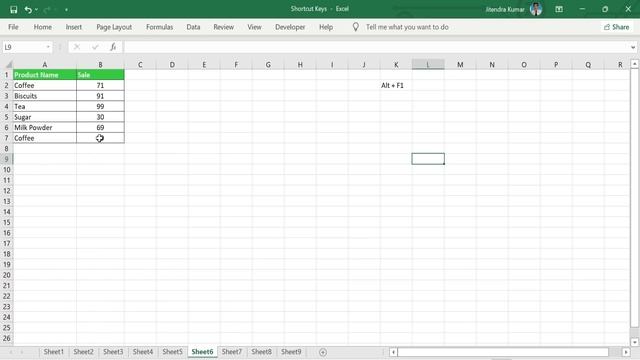Open the Data tab
This screenshot has height=360, width=640.
tap(193, 27)
